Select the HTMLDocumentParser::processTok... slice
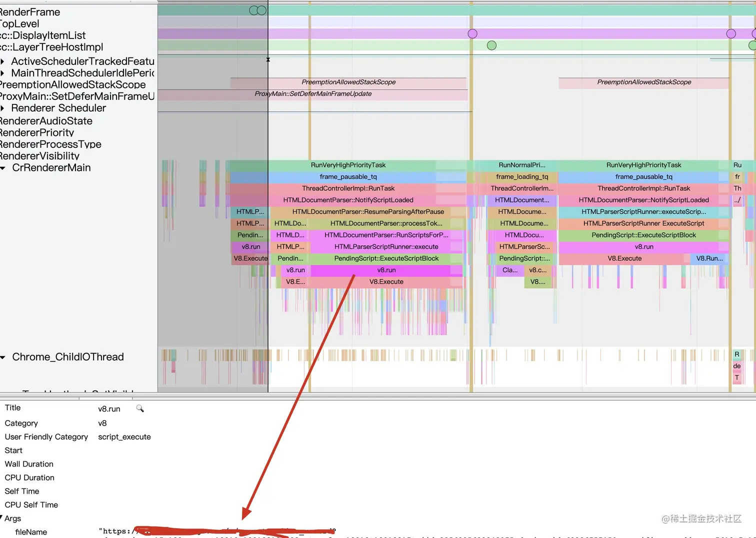The width and height of the screenshot is (756, 538). 386,223
